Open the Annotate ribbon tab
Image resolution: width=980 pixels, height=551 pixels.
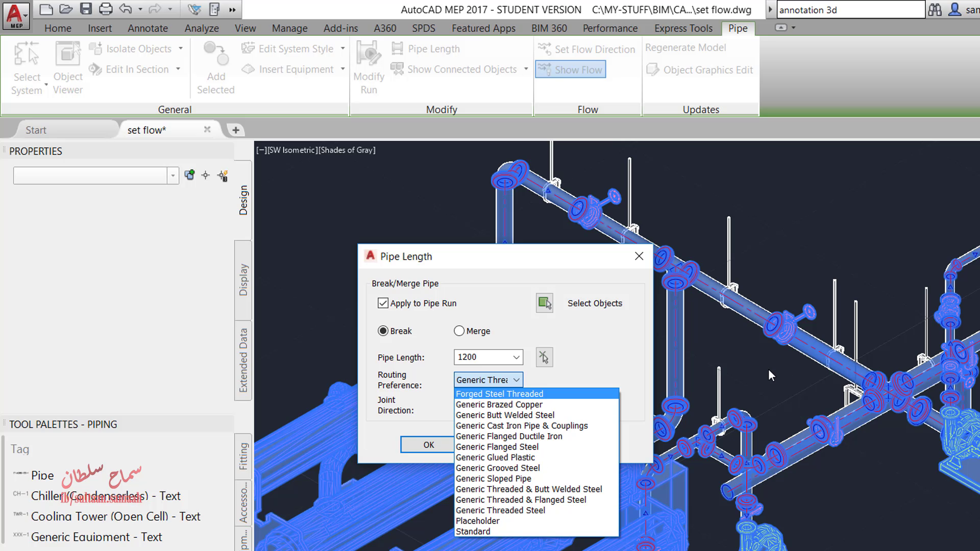click(x=148, y=28)
